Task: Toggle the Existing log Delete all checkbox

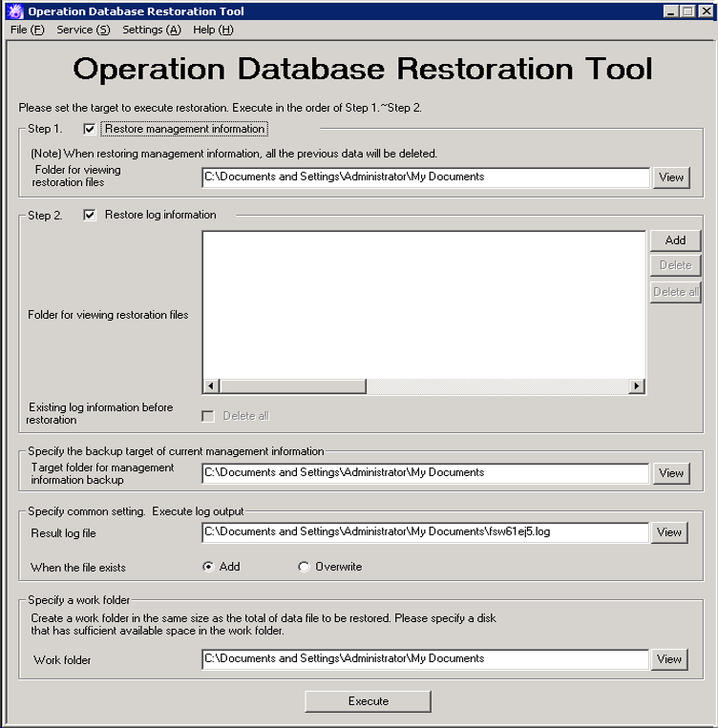Action: click(208, 416)
